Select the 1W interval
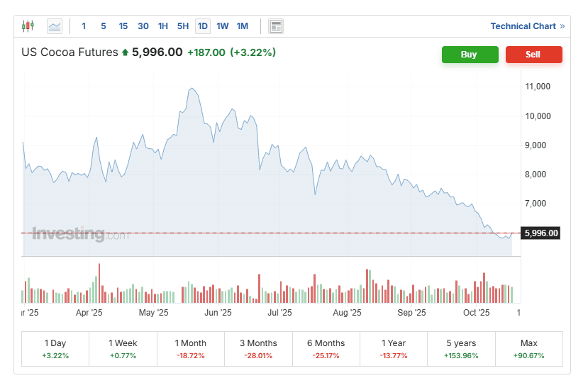588x383 pixels. 223,26
